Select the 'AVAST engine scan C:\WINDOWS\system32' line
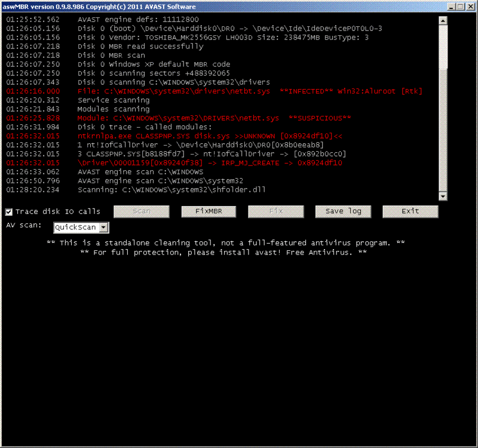This screenshot has width=478, height=448. [125, 181]
